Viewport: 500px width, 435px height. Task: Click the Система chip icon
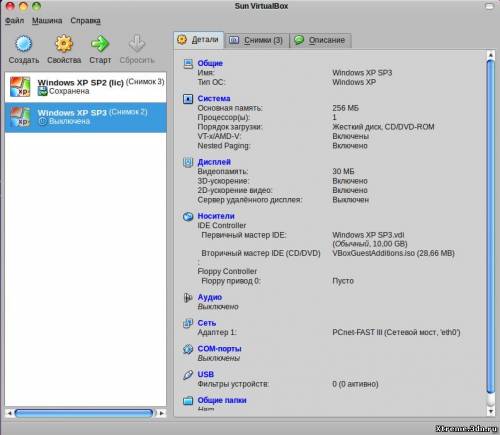tap(188, 99)
